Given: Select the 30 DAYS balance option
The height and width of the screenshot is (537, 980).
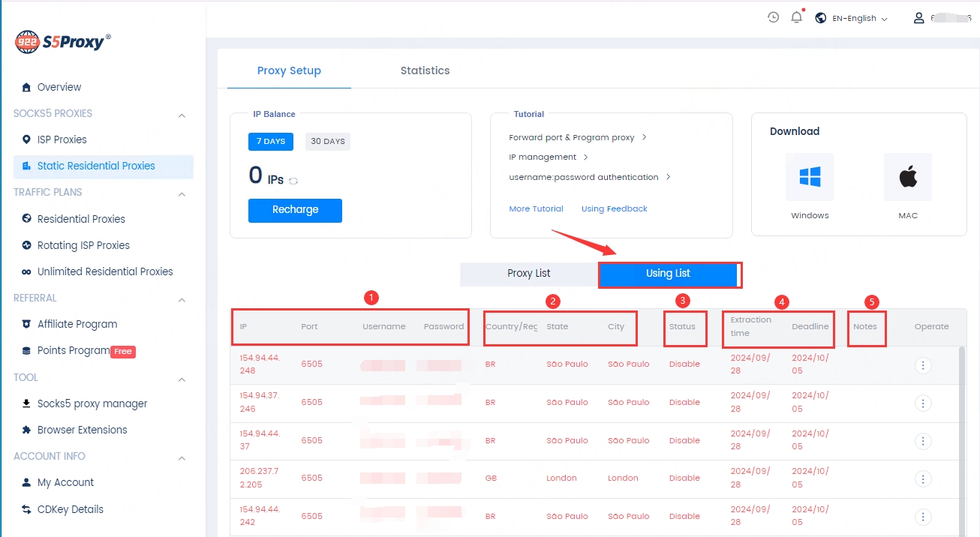Looking at the screenshot, I should tap(328, 142).
